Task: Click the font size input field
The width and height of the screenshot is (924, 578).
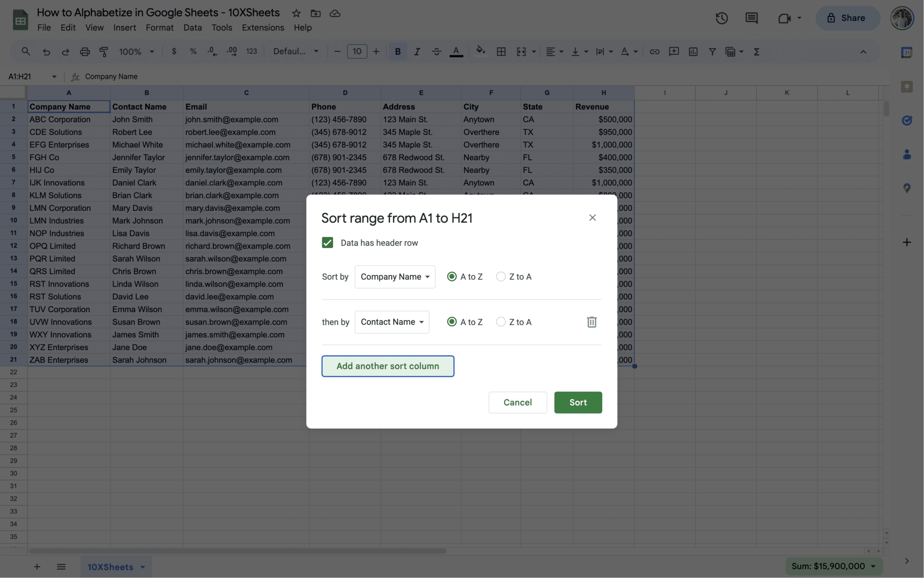Action: tap(356, 51)
